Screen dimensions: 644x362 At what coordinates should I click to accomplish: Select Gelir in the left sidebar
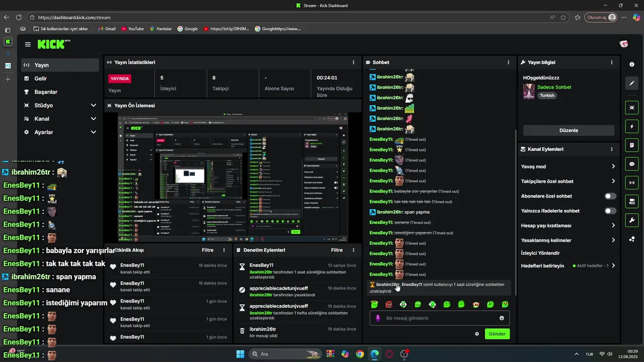click(x=60, y=78)
